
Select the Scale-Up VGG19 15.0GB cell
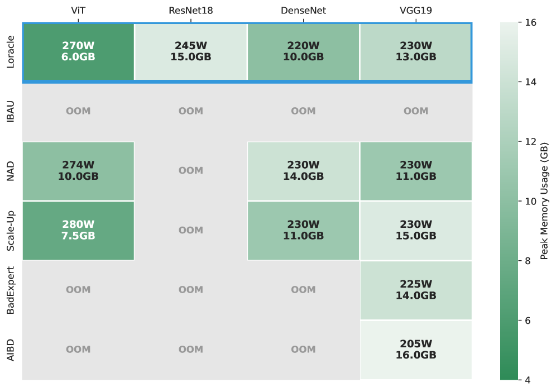(x=416, y=230)
